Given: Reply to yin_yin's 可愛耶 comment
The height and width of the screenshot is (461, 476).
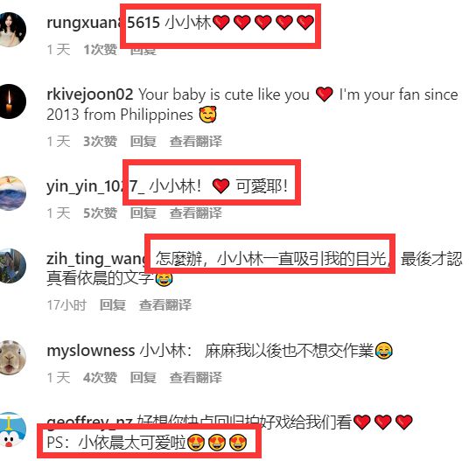Looking at the screenshot, I should tap(143, 213).
